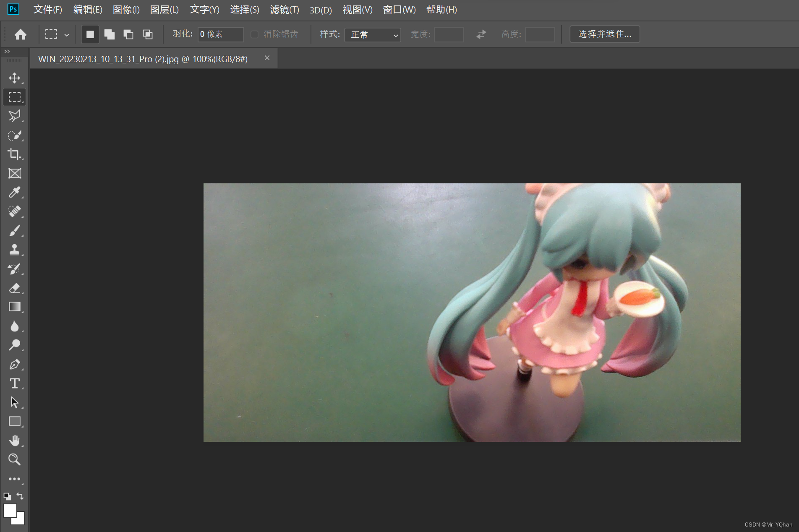Open the 图层(L) menu

(164, 10)
